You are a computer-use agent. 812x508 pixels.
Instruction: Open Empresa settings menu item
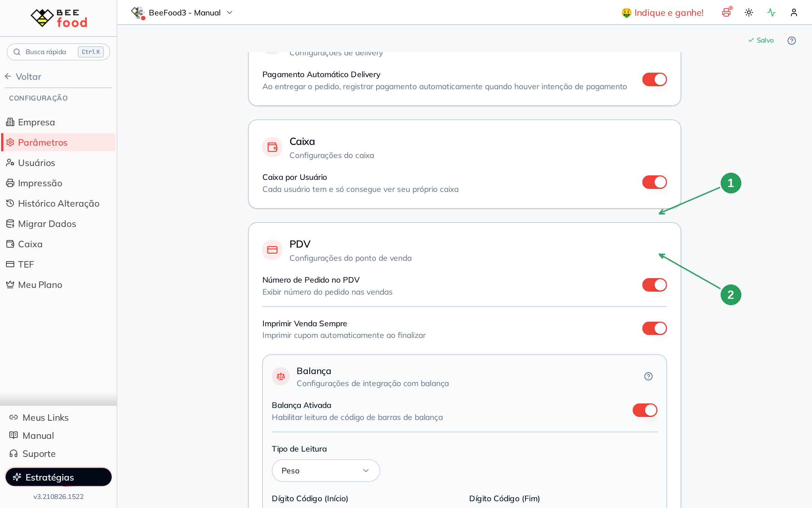(59, 122)
